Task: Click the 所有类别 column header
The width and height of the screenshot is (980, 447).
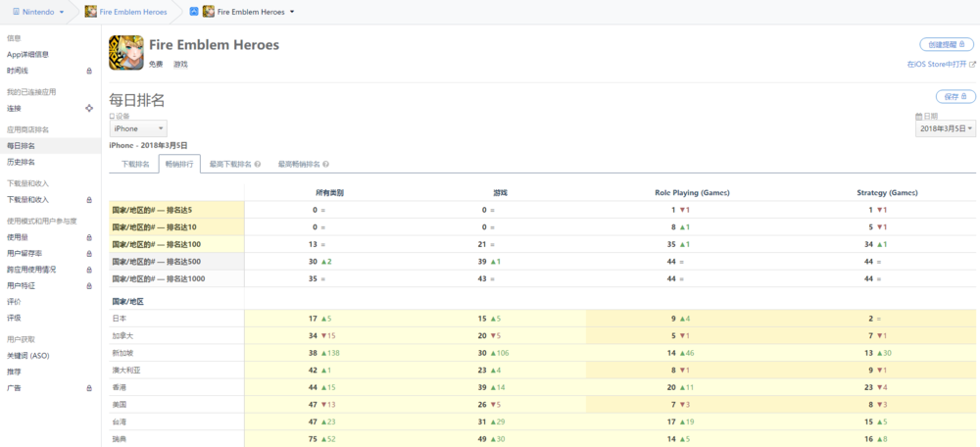Action: pos(329,192)
